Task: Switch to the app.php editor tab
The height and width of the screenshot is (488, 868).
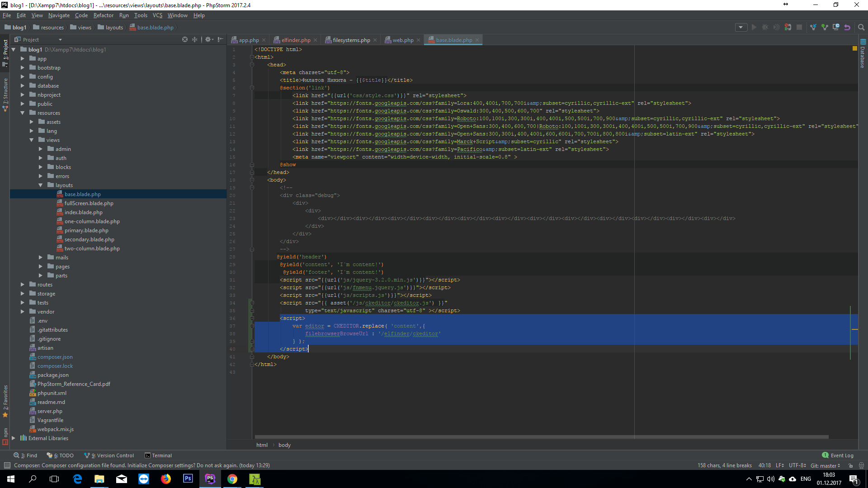Action: click(x=248, y=40)
